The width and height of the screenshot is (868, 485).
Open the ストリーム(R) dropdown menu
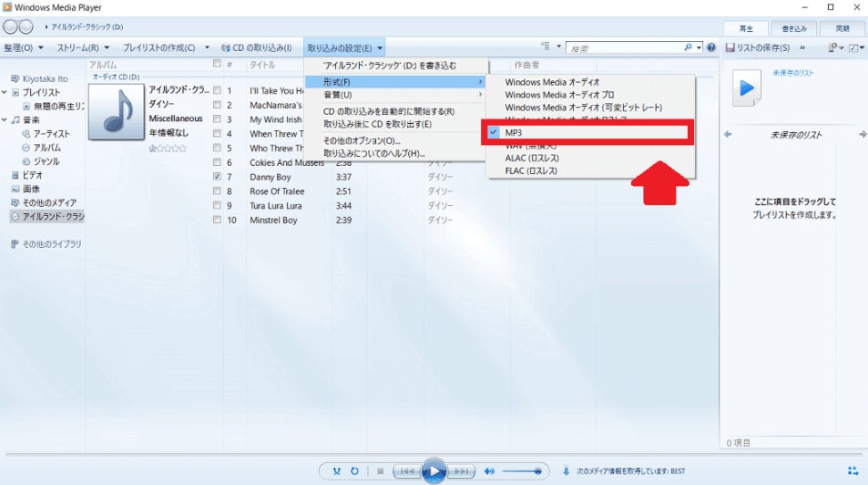[x=83, y=47]
